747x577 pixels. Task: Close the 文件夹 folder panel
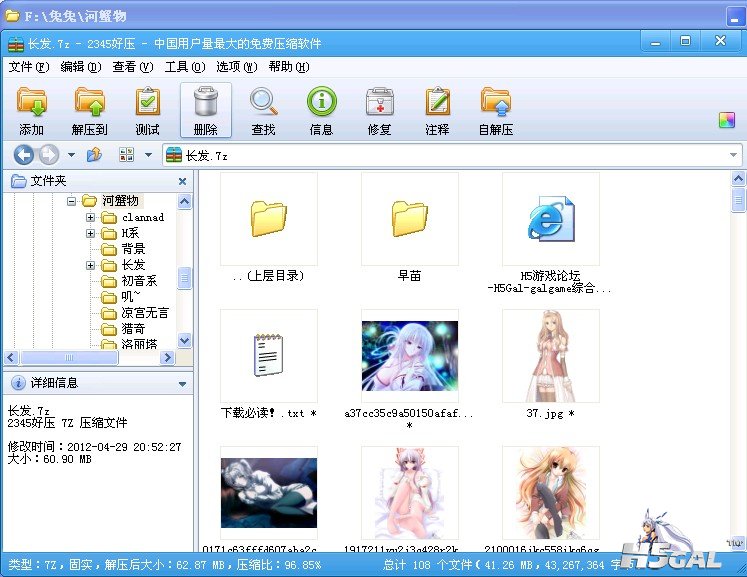click(x=182, y=181)
